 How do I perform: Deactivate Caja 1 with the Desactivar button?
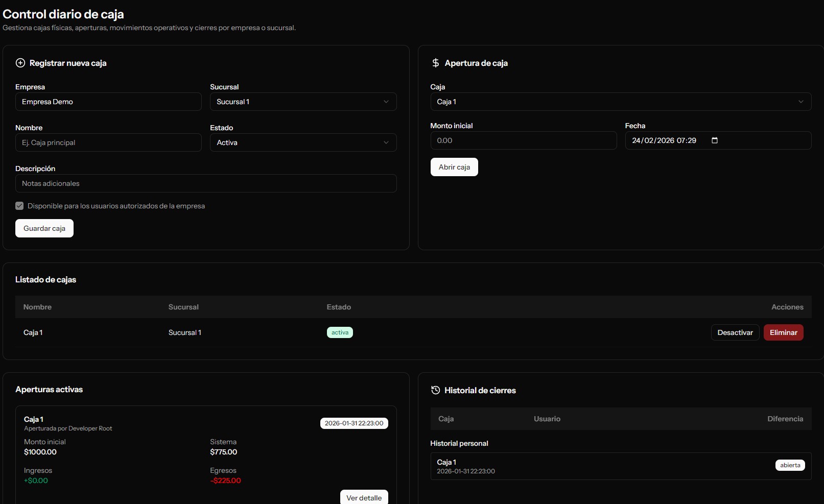[735, 332]
